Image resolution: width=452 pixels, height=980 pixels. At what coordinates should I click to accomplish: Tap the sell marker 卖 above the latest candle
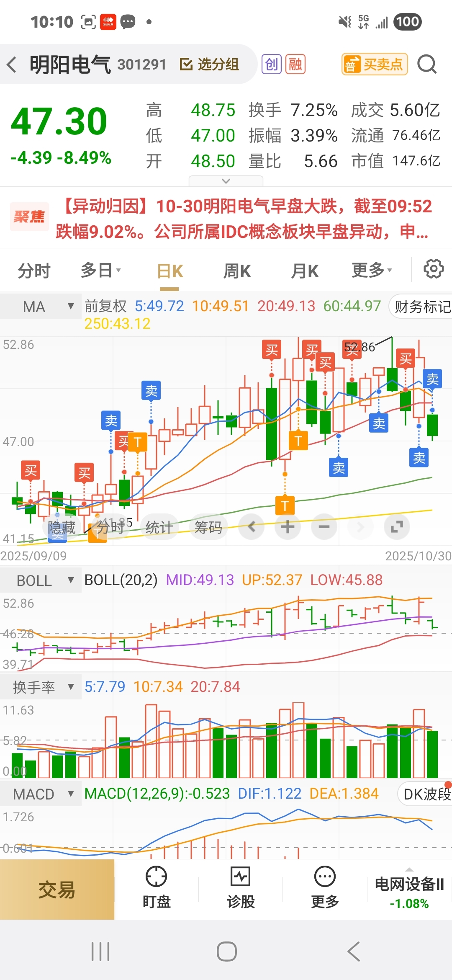pyautogui.click(x=432, y=379)
